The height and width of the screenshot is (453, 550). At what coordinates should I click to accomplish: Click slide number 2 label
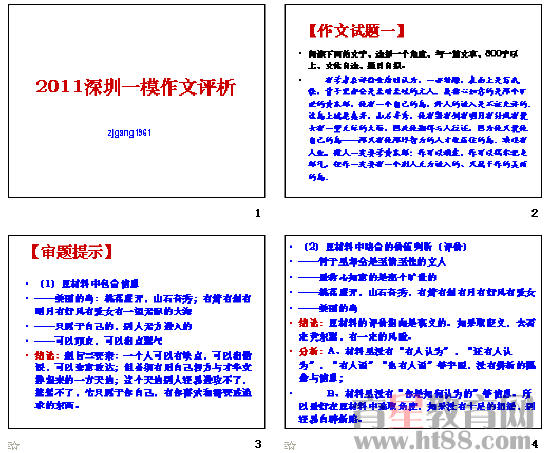[534, 213]
